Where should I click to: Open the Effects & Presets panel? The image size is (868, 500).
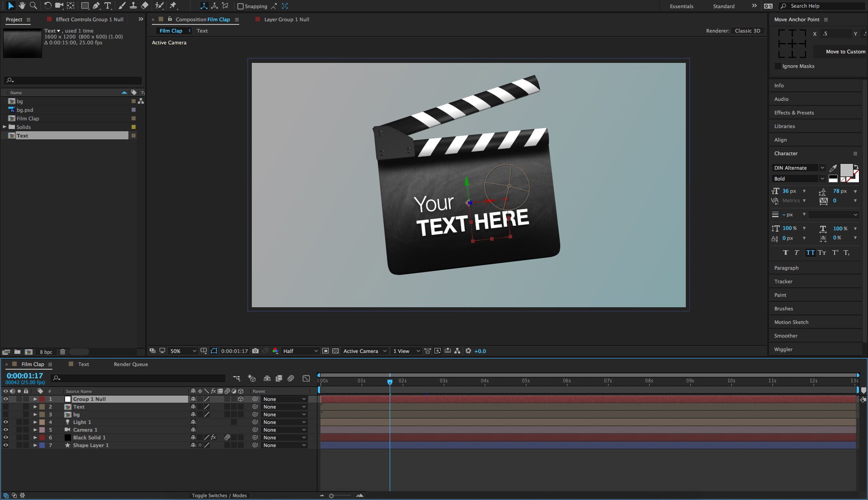tap(794, 113)
